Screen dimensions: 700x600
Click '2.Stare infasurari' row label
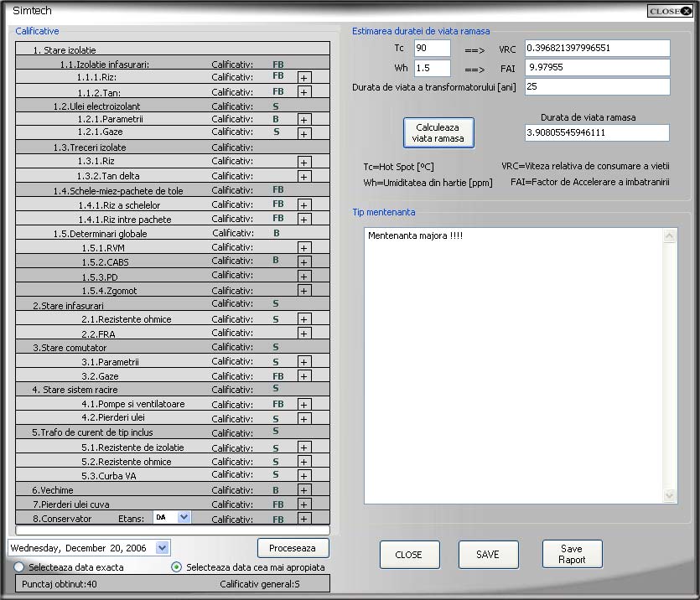coord(68,306)
